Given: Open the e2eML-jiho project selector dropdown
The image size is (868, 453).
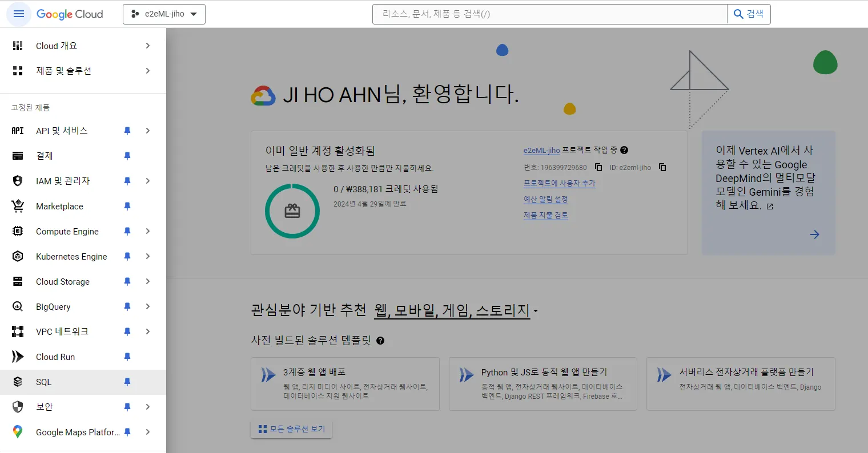Looking at the screenshot, I should click(164, 14).
